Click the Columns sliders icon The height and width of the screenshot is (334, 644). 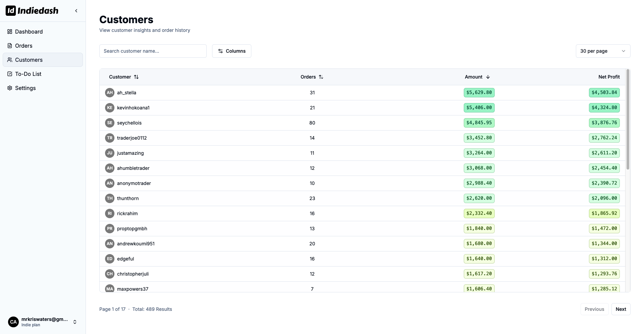pyautogui.click(x=220, y=51)
